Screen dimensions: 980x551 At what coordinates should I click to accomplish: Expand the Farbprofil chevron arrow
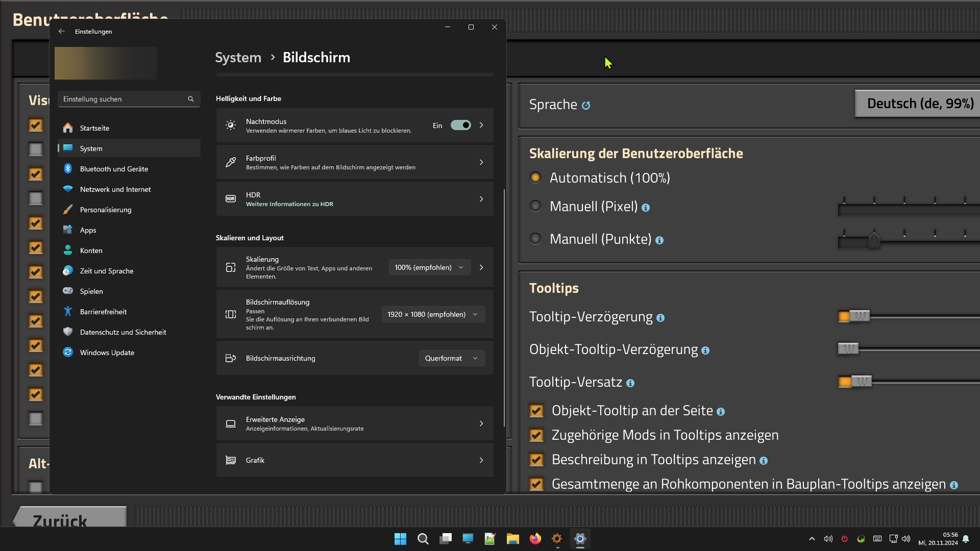[481, 162]
